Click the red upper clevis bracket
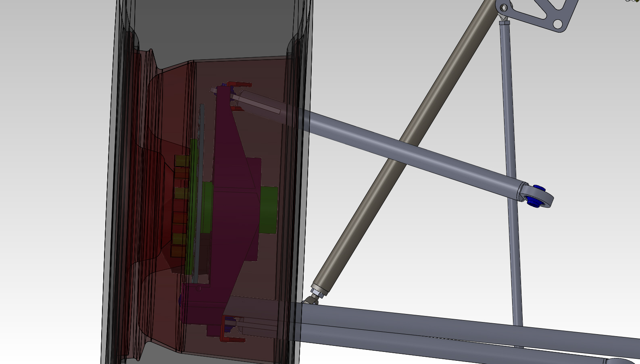The height and width of the screenshot is (364, 640). (240, 85)
